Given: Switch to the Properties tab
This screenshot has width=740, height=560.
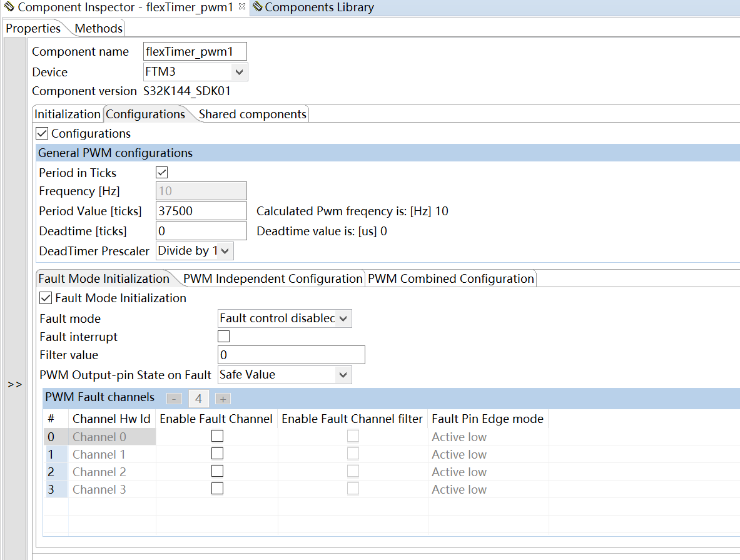Looking at the screenshot, I should (33, 28).
